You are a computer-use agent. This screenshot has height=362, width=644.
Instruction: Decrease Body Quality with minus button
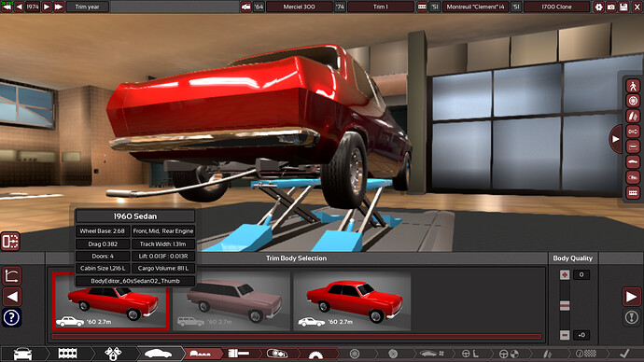pyautogui.click(x=565, y=335)
